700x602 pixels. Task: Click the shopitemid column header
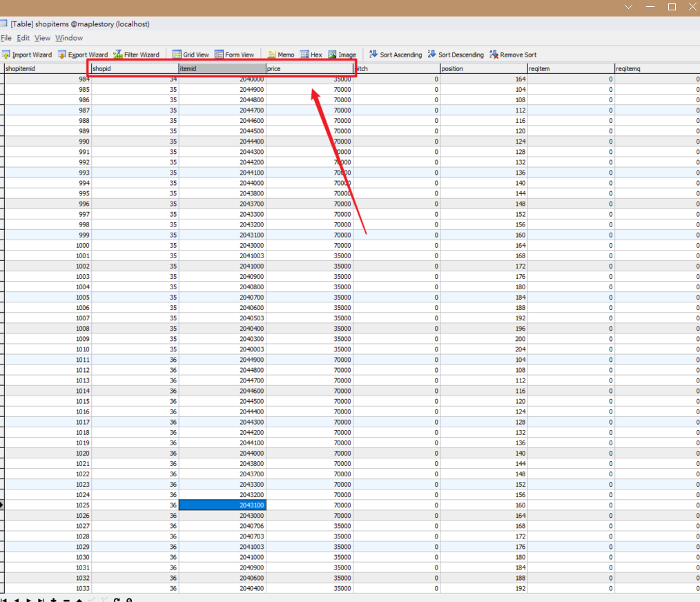pyautogui.click(x=48, y=68)
